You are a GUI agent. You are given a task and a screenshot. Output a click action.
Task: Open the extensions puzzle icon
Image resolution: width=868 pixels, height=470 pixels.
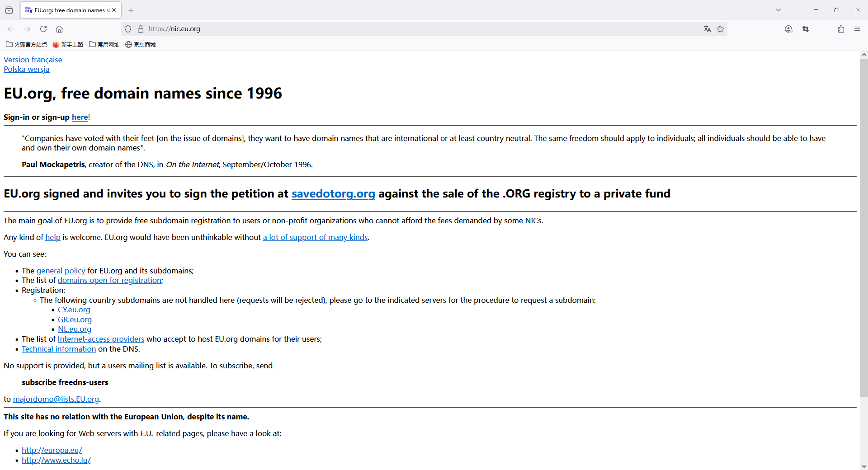[841, 29]
